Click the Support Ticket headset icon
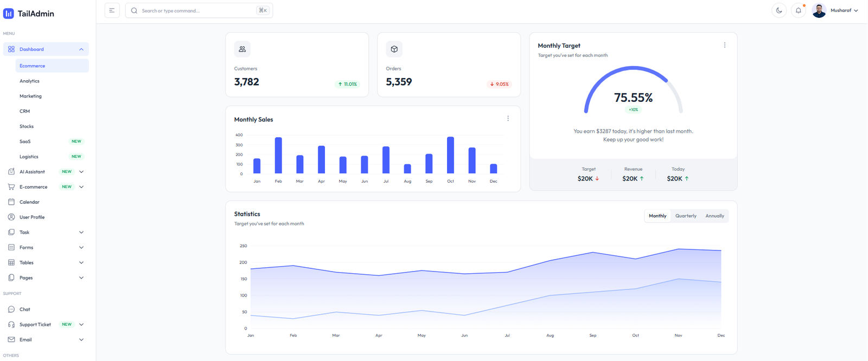Image resolution: width=868 pixels, height=361 pixels. pyautogui.click(x=11, y=325)
